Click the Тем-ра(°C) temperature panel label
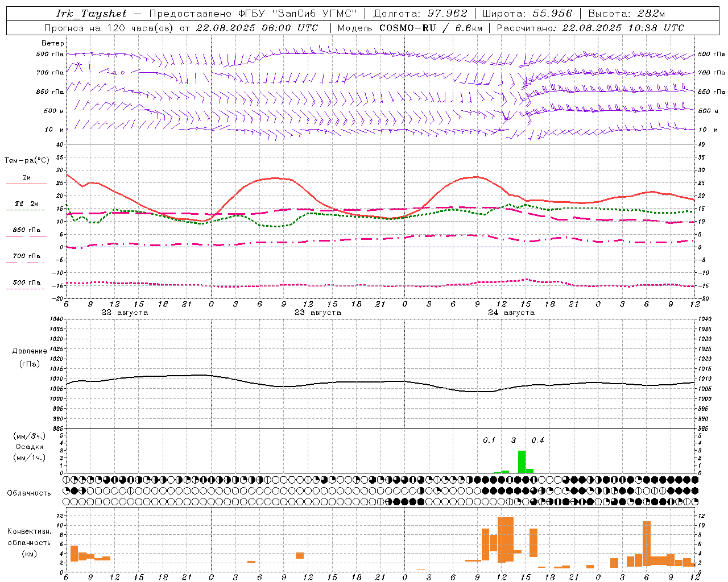Screen dimensions: 728x582 pyautogui.click(x=27, y=161)
